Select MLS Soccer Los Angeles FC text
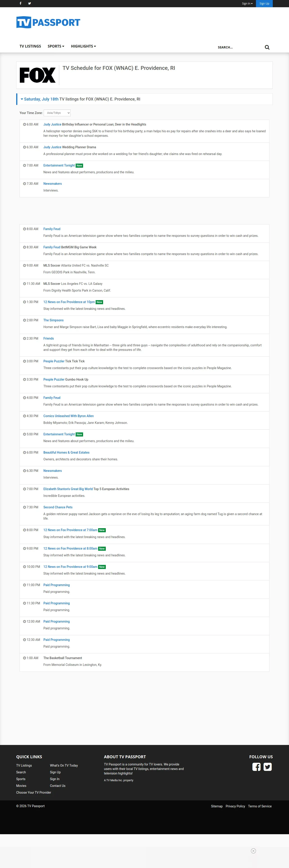The image size is (289, 868). point(73,284)
